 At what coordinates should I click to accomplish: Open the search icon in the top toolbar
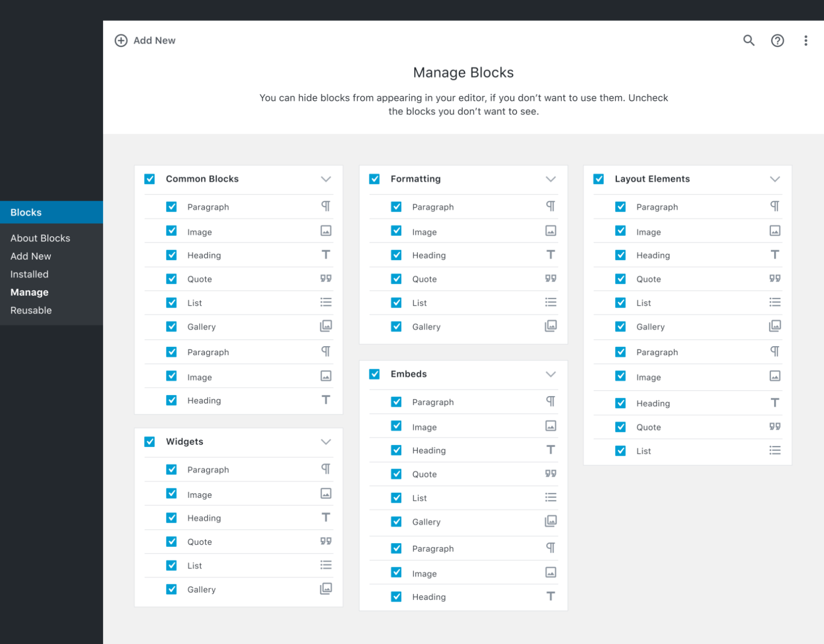coord(749,40)
